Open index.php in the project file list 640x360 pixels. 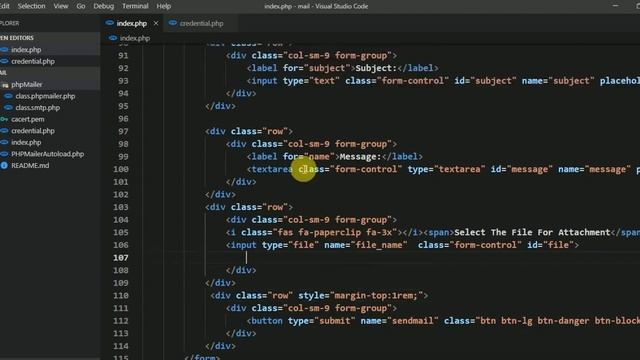click(26, 142)
